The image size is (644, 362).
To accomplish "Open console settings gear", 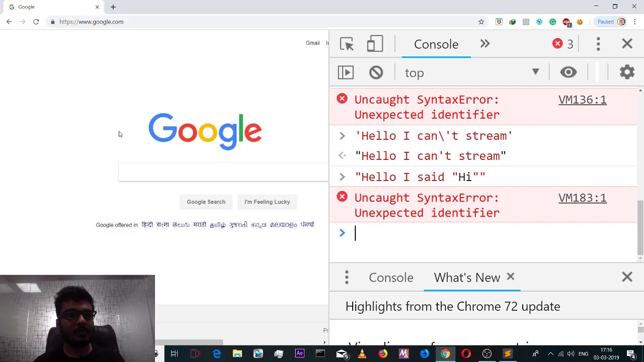I will [x=627, y=72].
